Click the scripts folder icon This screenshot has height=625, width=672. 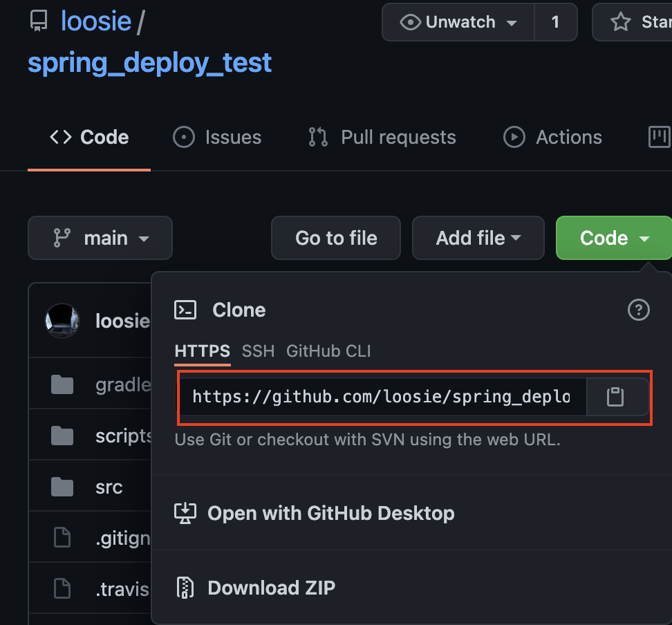pos(62,436)
